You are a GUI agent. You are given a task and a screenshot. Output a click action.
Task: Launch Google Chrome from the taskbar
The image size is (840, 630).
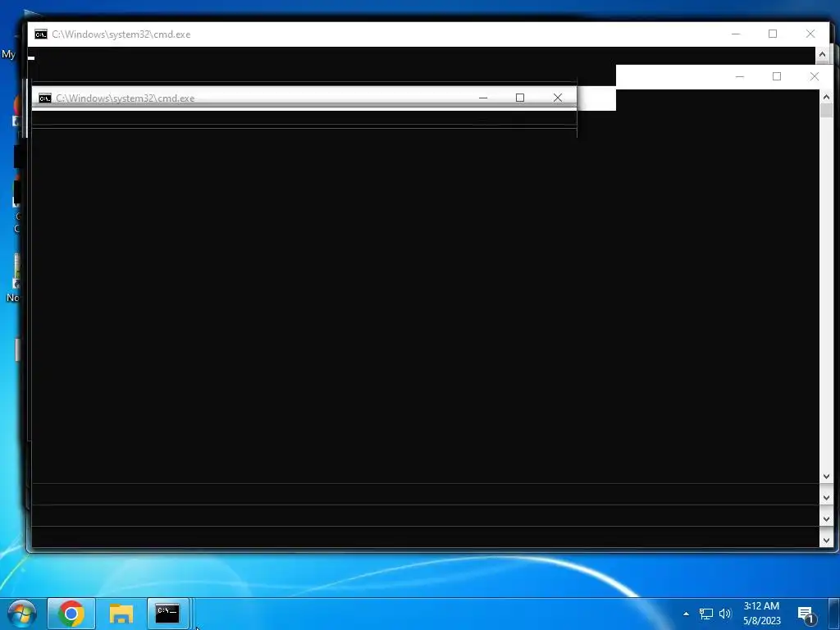[x=71, y=614]
